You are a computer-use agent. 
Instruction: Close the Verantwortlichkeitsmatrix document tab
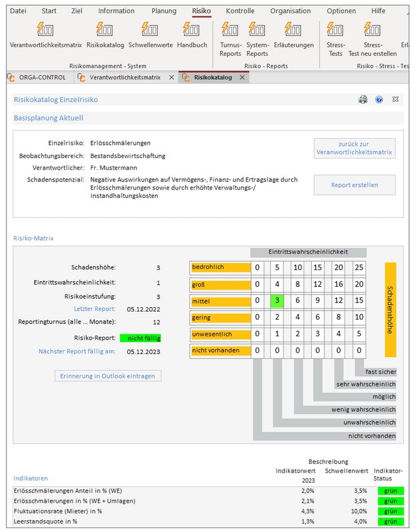[x=171, y=77]
